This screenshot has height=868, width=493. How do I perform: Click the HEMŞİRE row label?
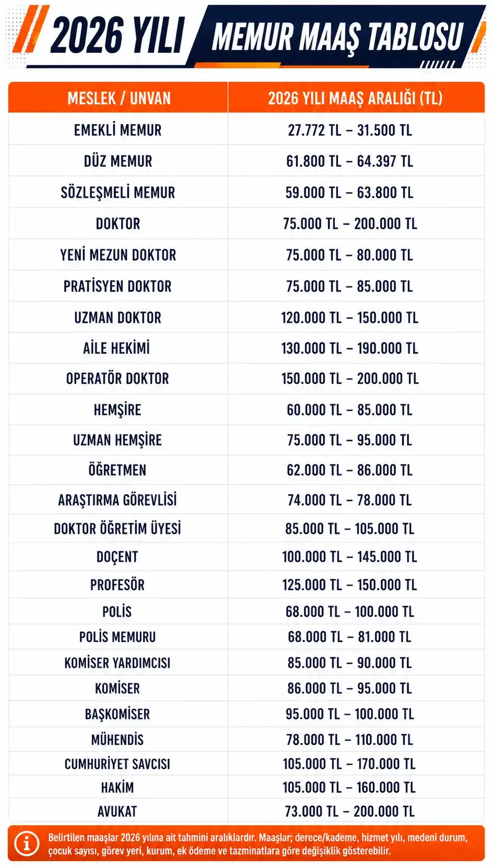(x=117, y=410)
